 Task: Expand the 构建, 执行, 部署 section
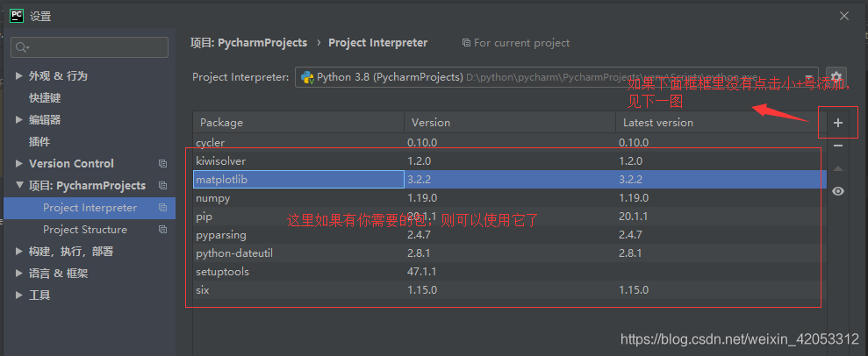click(x=19, y=252)
